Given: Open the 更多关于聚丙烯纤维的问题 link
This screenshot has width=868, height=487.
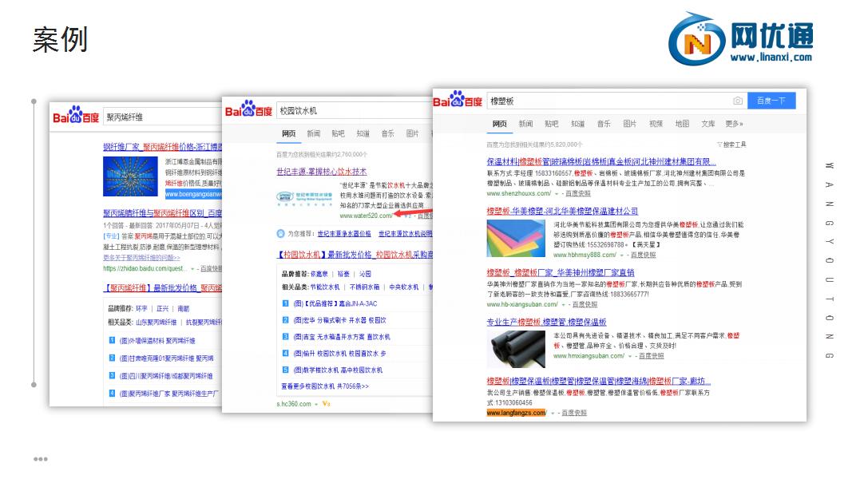Looking at the screenshot, I should click(x=141, y=258).
